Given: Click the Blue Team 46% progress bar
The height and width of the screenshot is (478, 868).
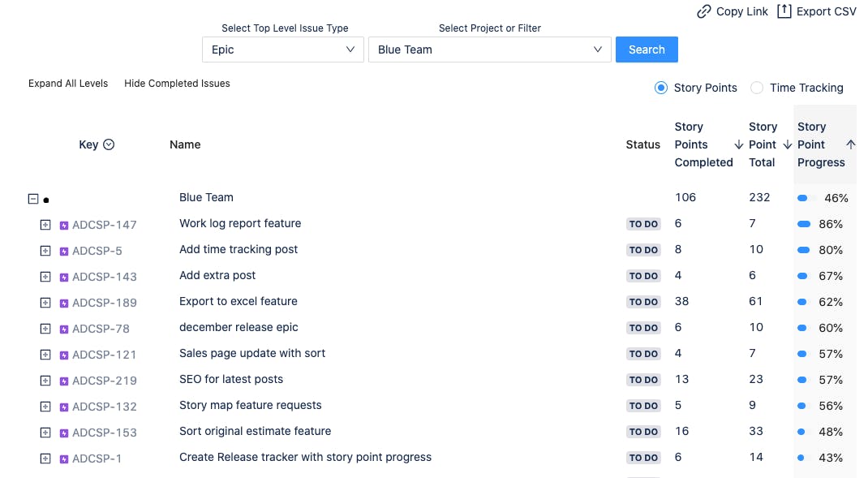Looking at the screenshot, I should [806, 198].
